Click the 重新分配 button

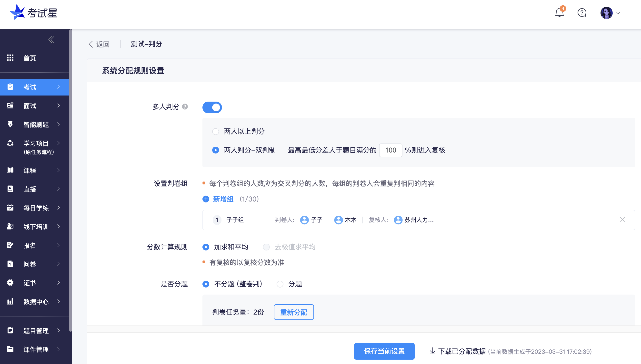[294, 312]
